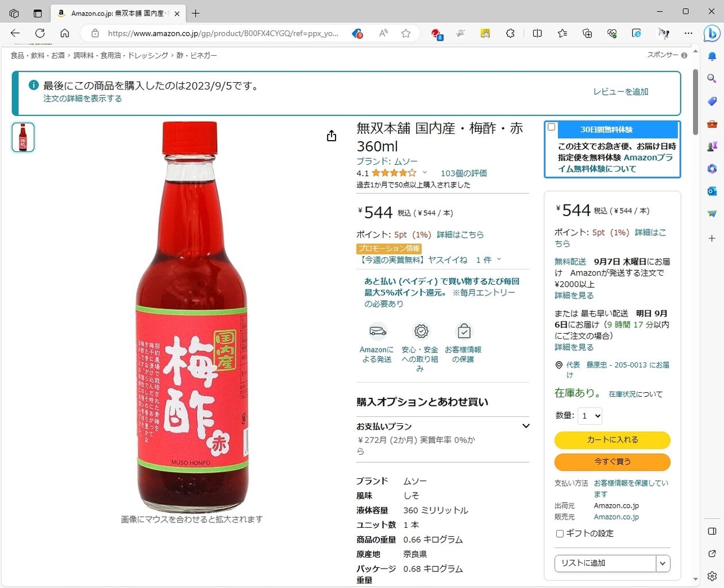Expand the star rating popover chevron

pos(425,172)
